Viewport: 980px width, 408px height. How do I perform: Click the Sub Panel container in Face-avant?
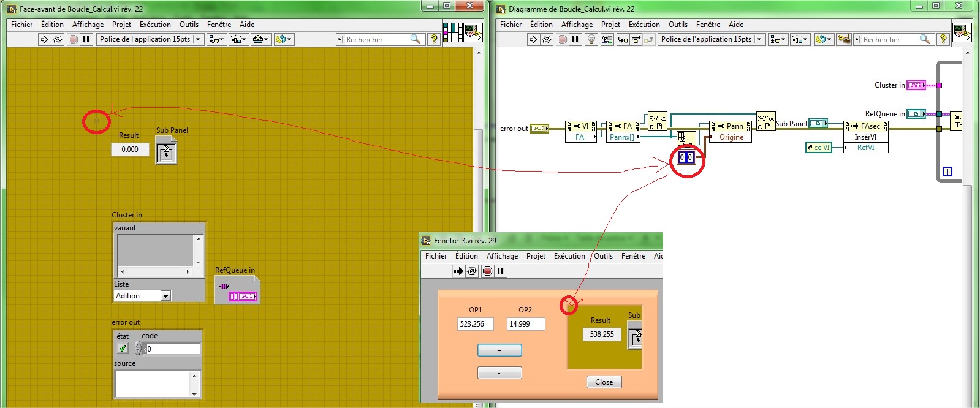click(166, 150)
